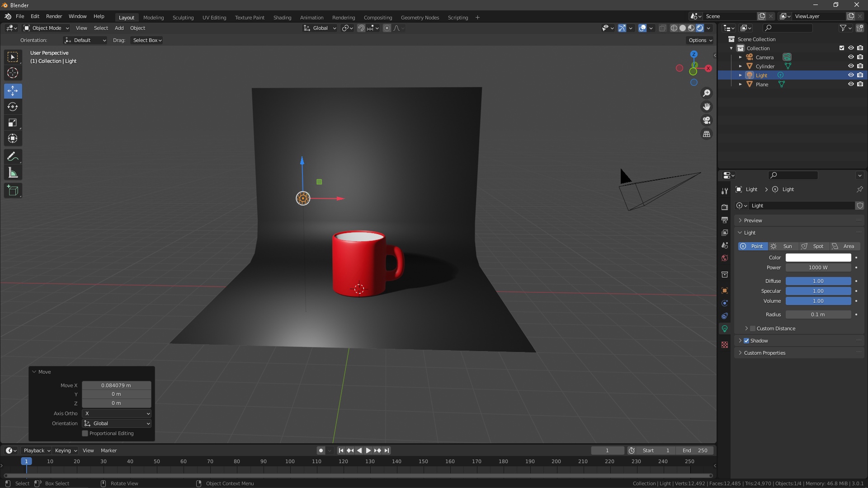868x488 pixels.
Task: Toggle camera view icon in viewport
Action: coord(707,121)
